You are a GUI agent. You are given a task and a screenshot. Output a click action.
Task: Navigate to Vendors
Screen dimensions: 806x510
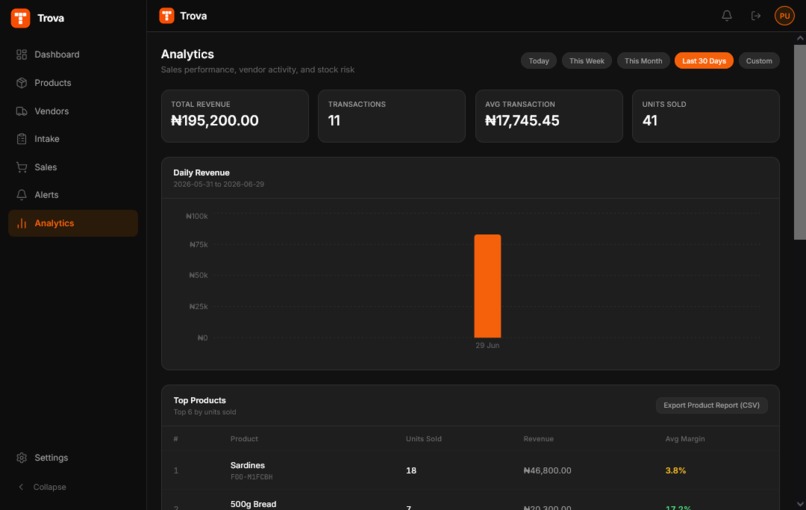(x=73, y=111)
